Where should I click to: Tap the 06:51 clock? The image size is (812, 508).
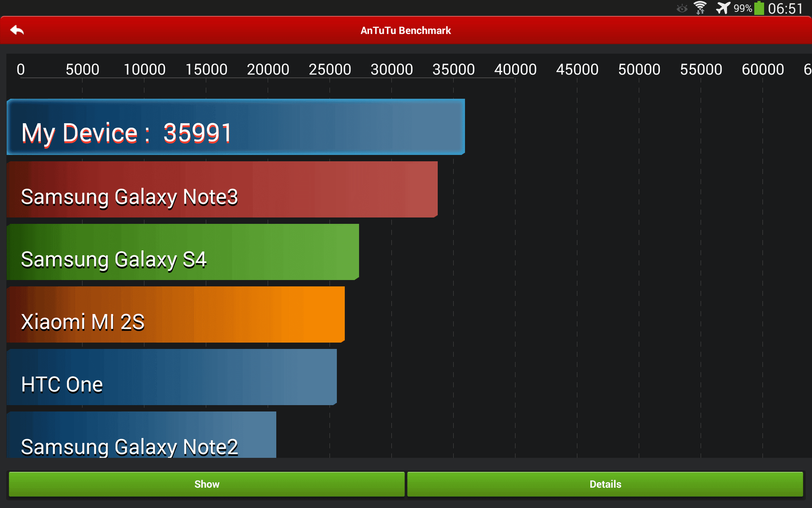[x=785, y=8]
